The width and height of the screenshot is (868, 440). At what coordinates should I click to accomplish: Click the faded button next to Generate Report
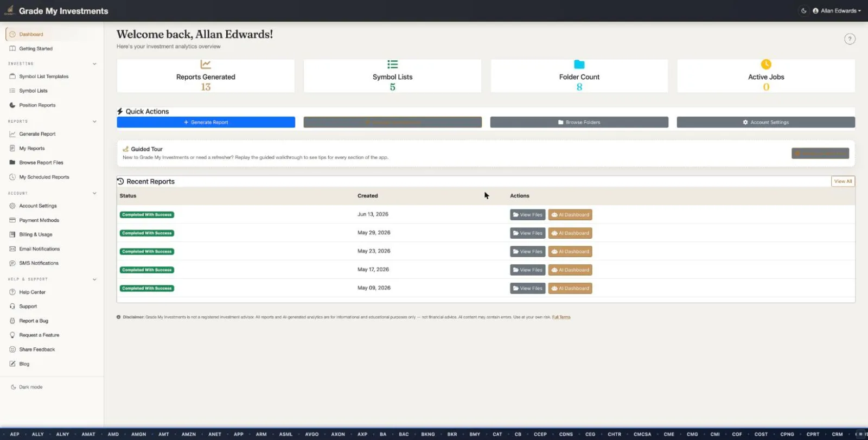coord(392,122)
